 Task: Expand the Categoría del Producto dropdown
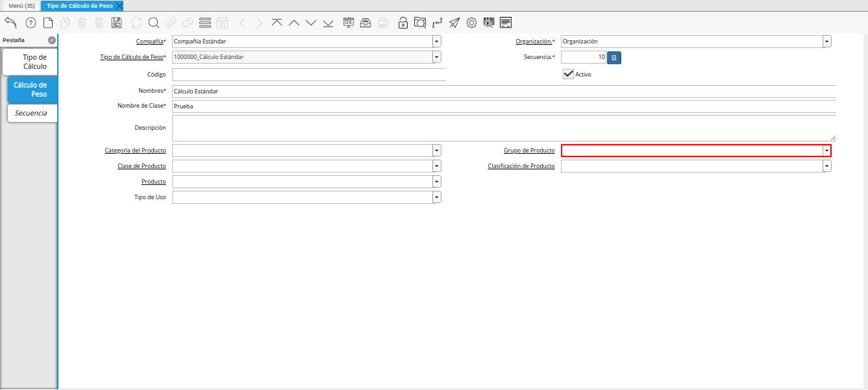point(437,151)
